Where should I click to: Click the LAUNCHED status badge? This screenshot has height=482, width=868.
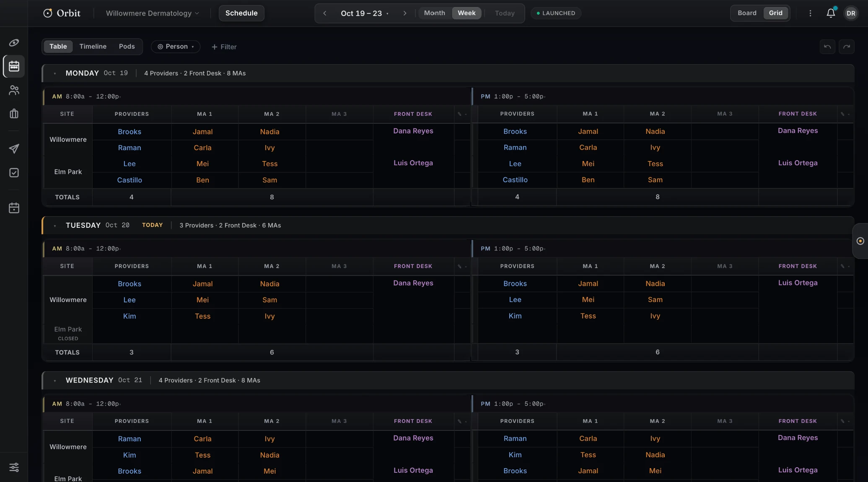(556, 13)
